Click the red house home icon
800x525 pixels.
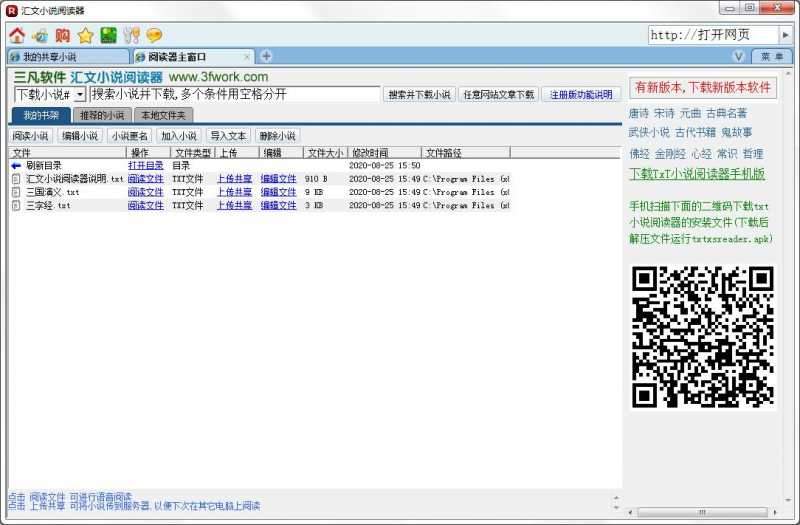pos(16,35)
